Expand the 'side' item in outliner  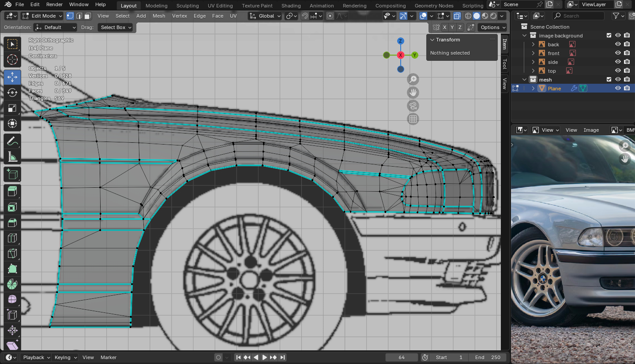click(533, 62)
